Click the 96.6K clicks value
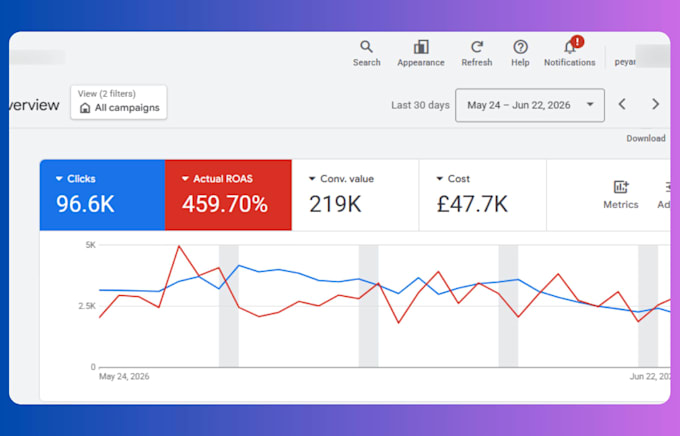Screen dimensions: 680x436 (85, 204)
